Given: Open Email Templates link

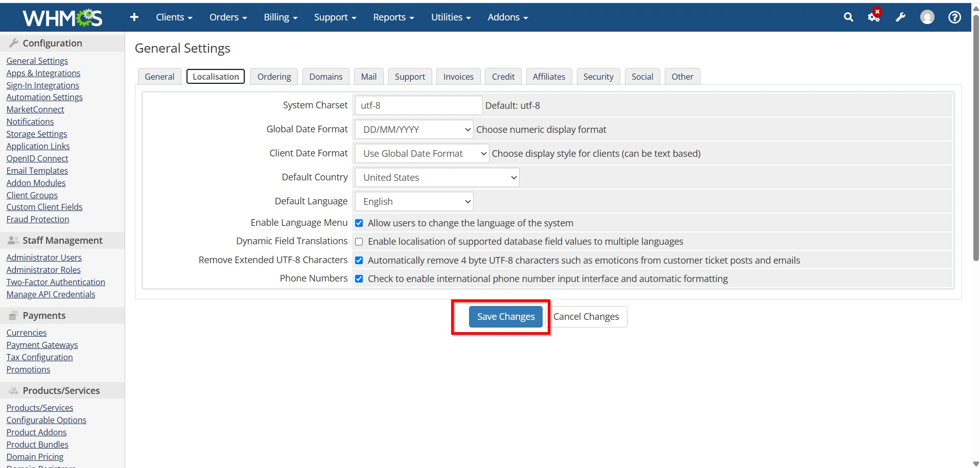Looking at the screenshot, I should [x=37, y=171].
